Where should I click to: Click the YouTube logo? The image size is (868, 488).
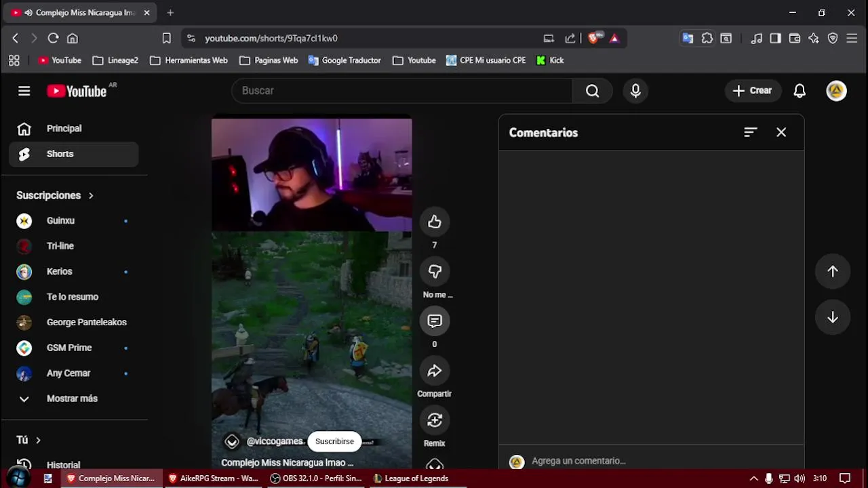pos(77,91)
